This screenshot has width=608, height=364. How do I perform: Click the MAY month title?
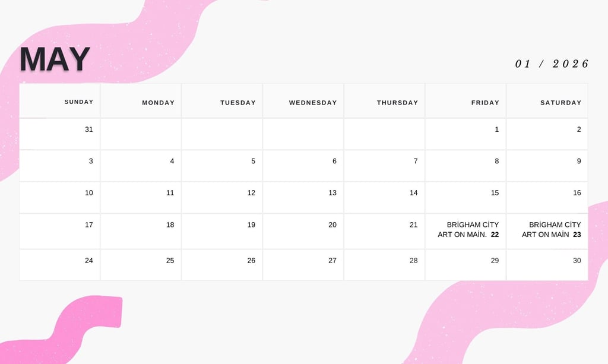55,59
